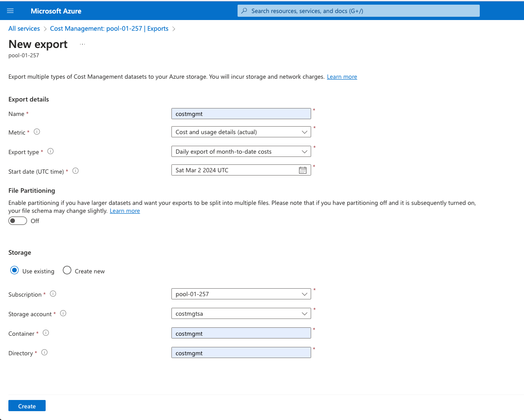Click the Storage section heading
The height and width of the screenshot is (420, 524).
click(x=20, y=252)
